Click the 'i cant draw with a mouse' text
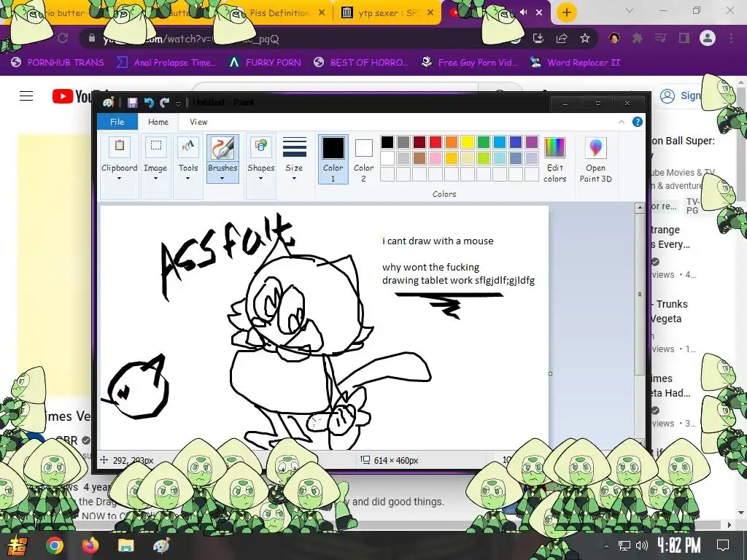 click(x=438, y=241)
